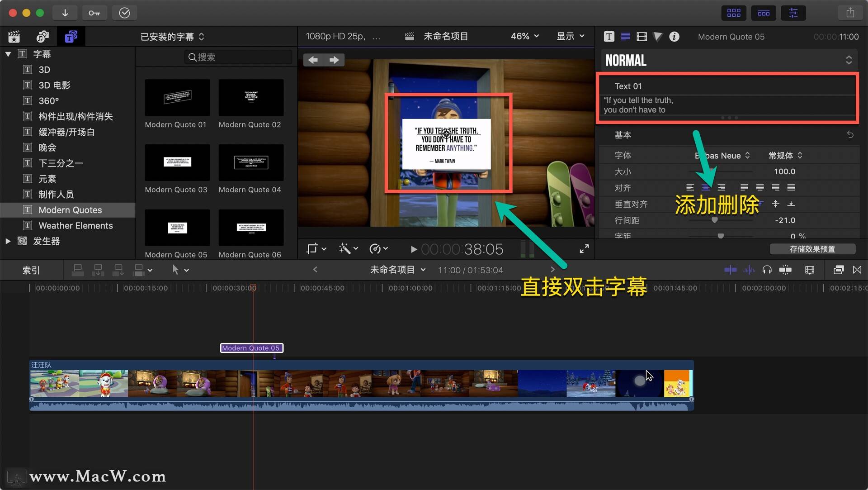
Task: Switch to the 索引 panel
Action: click(x=31, y=270)
